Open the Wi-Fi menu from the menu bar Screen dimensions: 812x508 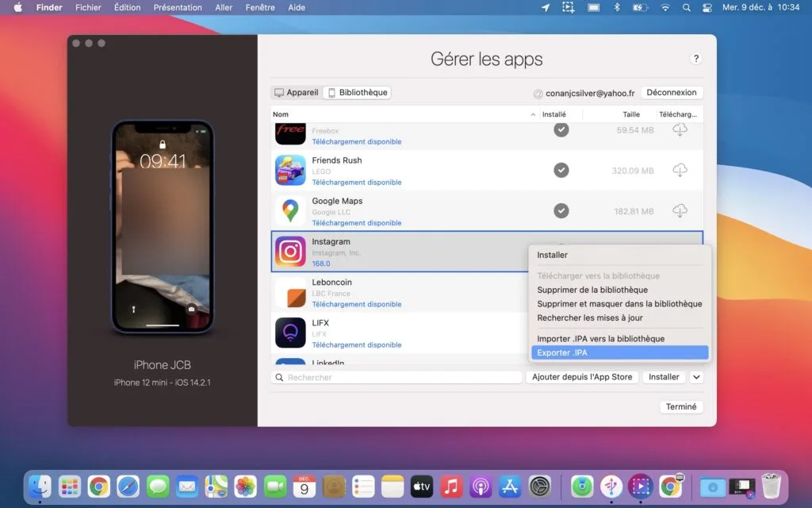pyautogui.click(x=665, y=7)
